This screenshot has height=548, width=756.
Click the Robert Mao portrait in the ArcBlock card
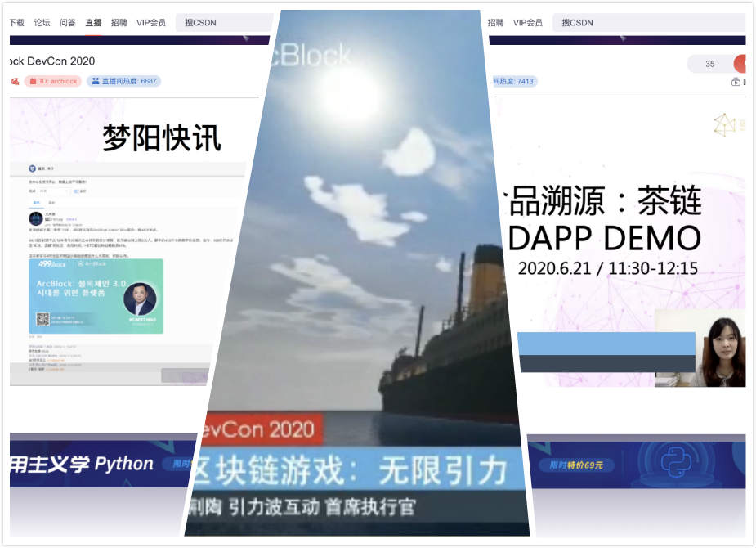coord(140,300)
